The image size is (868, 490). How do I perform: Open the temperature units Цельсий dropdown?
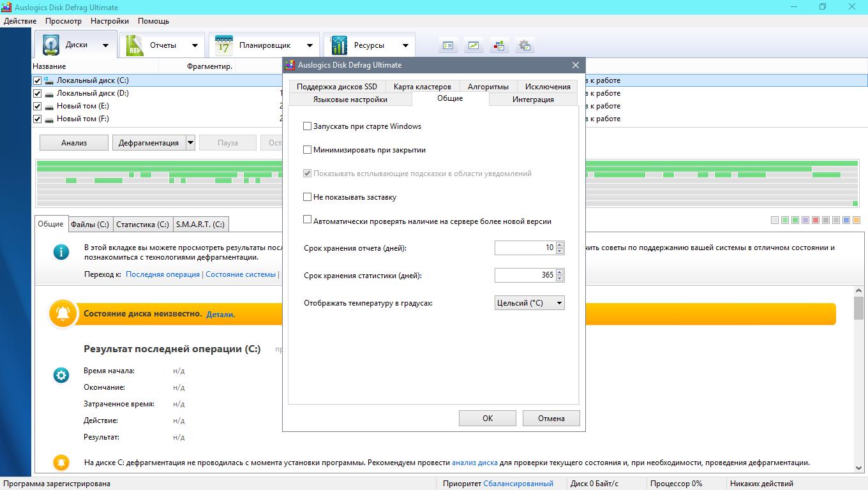coord(529,303)
